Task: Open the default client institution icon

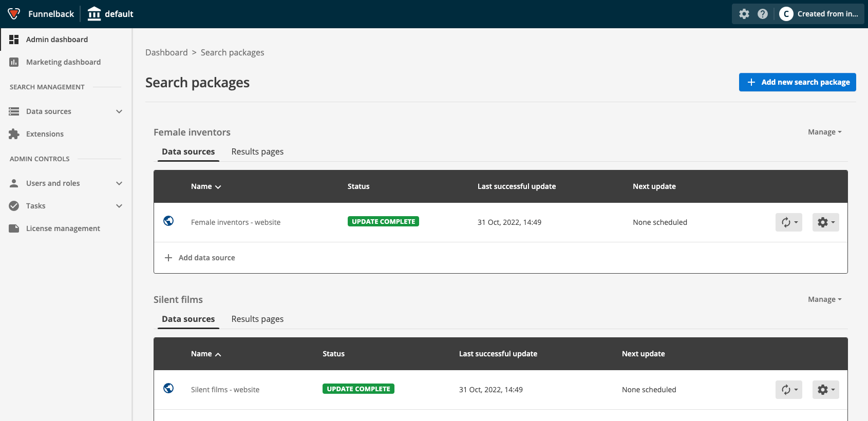Action: 94,14
